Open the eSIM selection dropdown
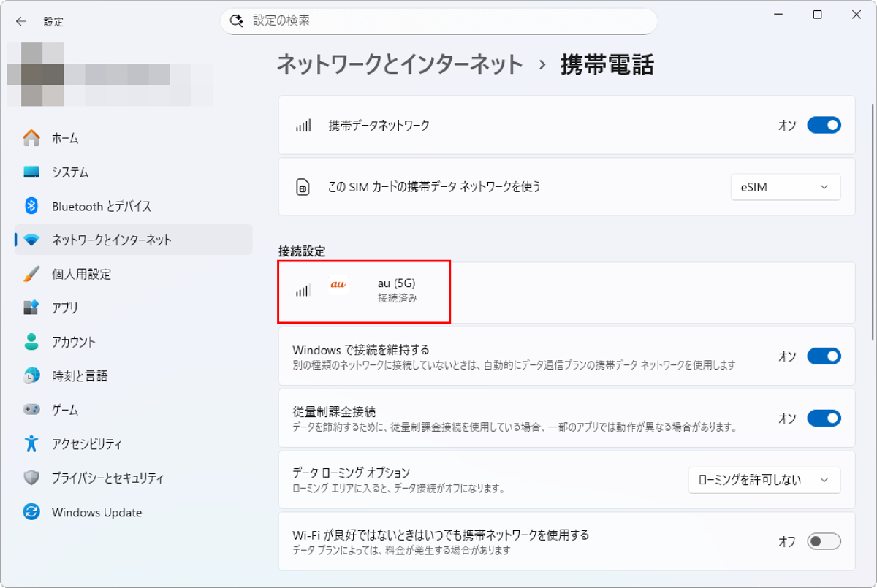The image size is (877, 588). tap(786, 187)
